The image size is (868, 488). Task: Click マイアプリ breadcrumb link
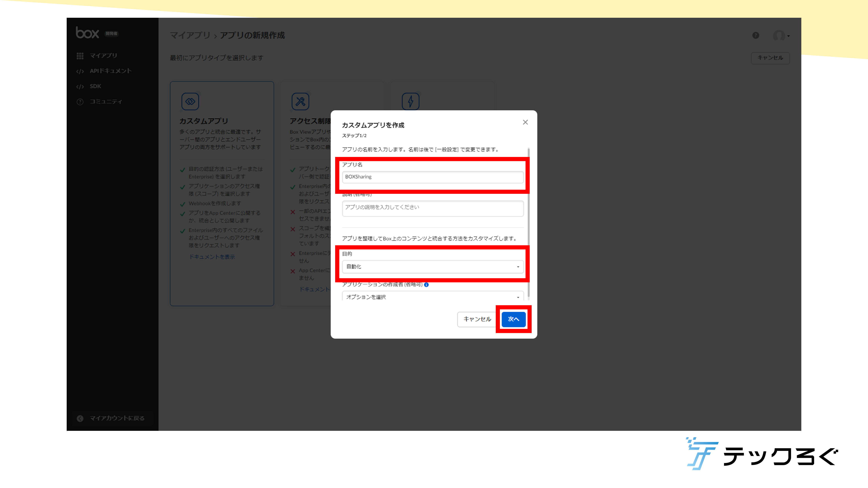click(x=190, y=35)
